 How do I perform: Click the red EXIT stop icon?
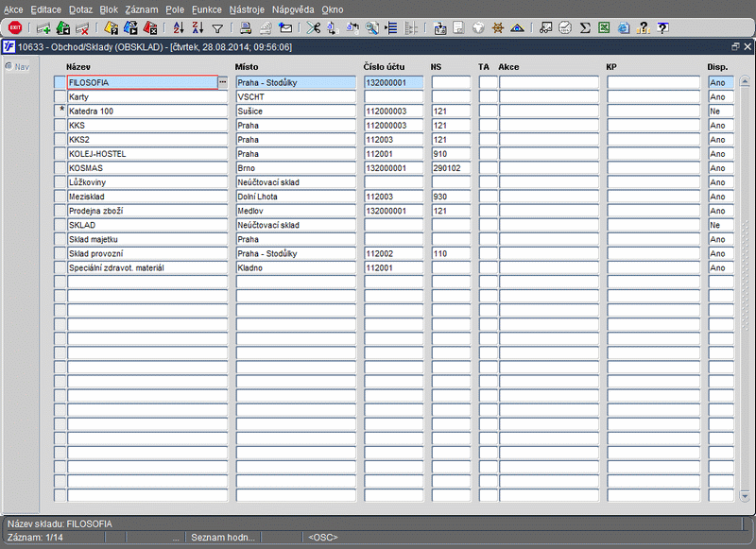click(x=15, y=28)
